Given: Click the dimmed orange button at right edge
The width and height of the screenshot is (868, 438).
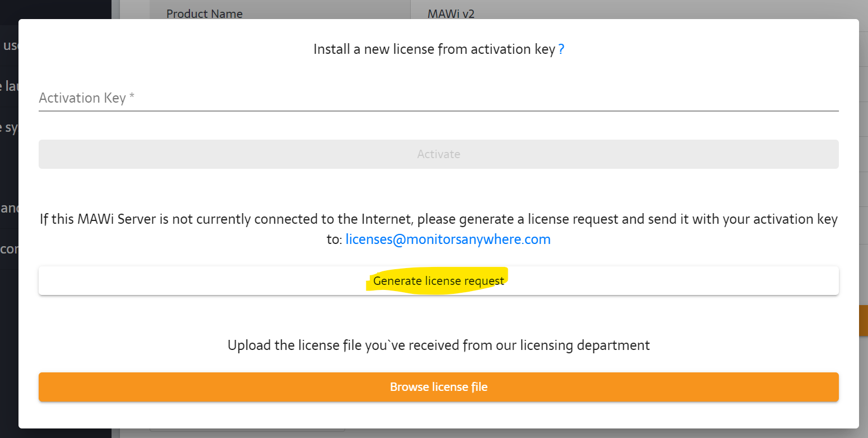Looking at the screenshot, I should pos(863,321).
